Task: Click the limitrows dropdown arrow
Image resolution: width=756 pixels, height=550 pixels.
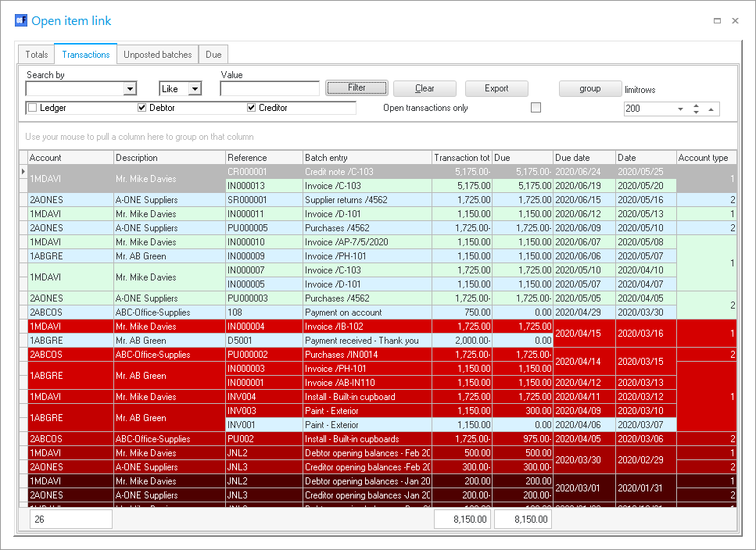Action: (x=680, y=109)
